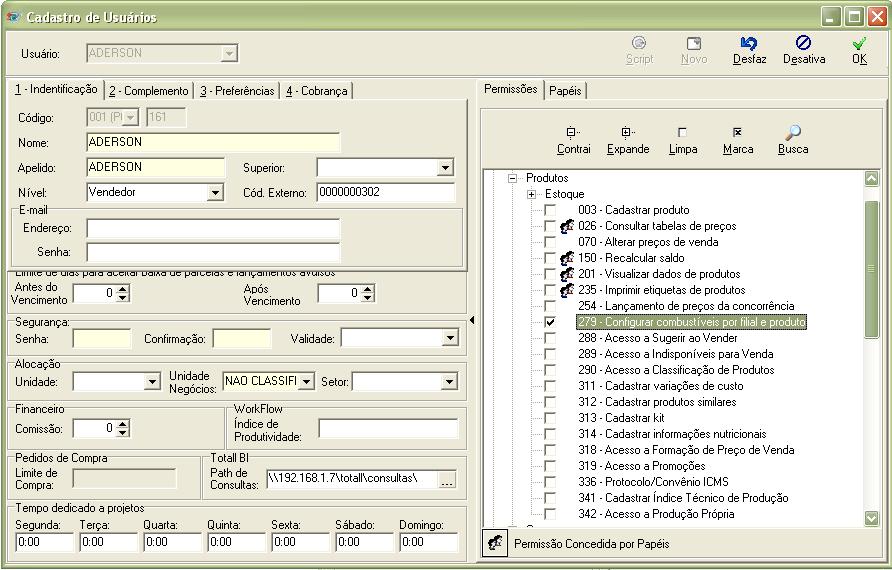
Task: Select 290 - Acesso a Classificação de Produtos
Action: [676, 370]
